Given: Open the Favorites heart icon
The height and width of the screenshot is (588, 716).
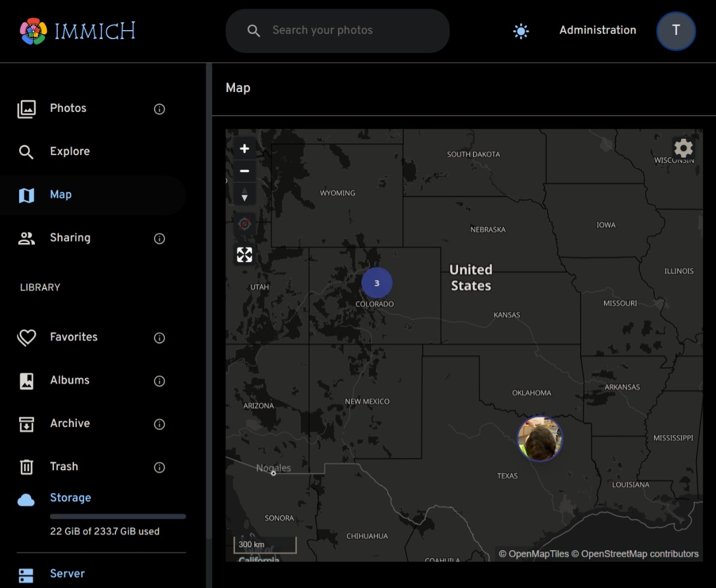Looking at the screenshot, I should click(x=26, y=337).
